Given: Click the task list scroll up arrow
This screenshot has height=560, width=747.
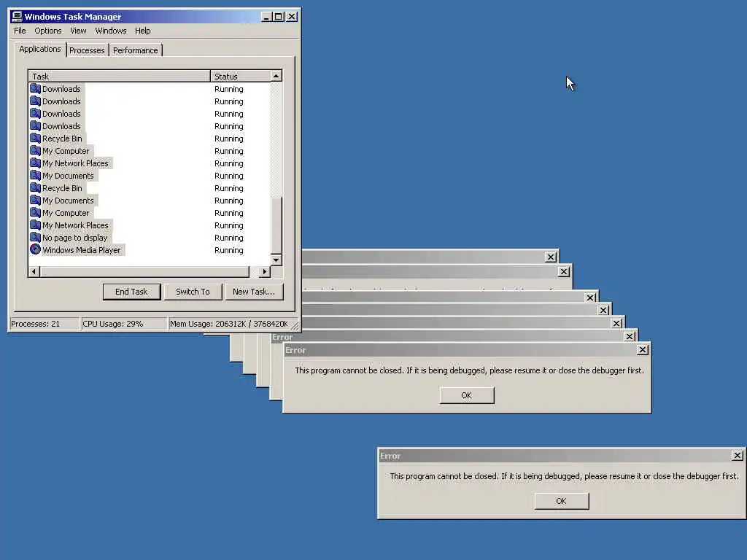Looking at the screenshot, I should [x=276, y=76].
